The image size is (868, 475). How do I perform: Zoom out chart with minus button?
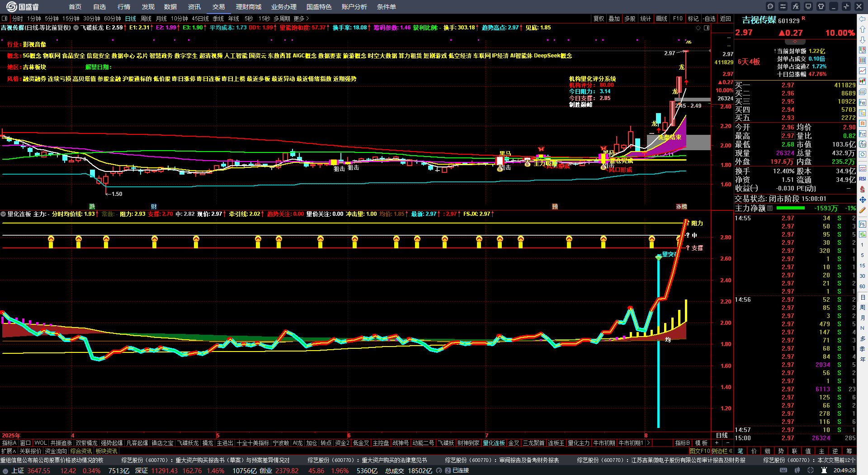(727, 442)
